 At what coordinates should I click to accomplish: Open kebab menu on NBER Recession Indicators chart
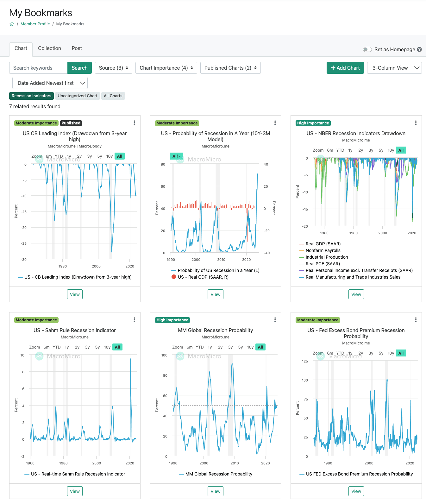[x=416, y=123]
